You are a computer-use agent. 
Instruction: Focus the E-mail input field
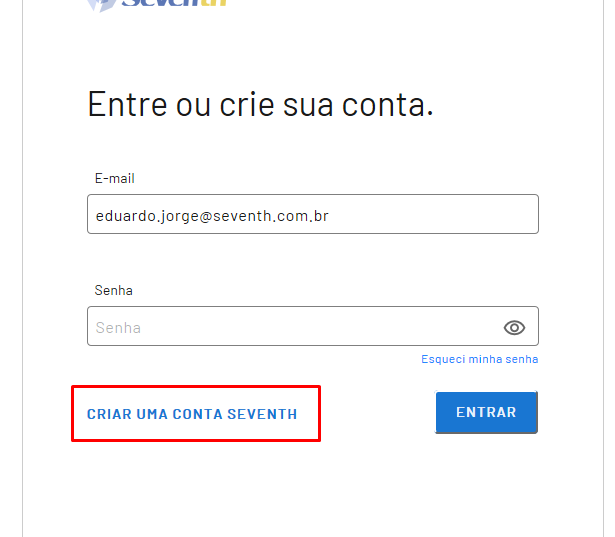tap(312, 214)
